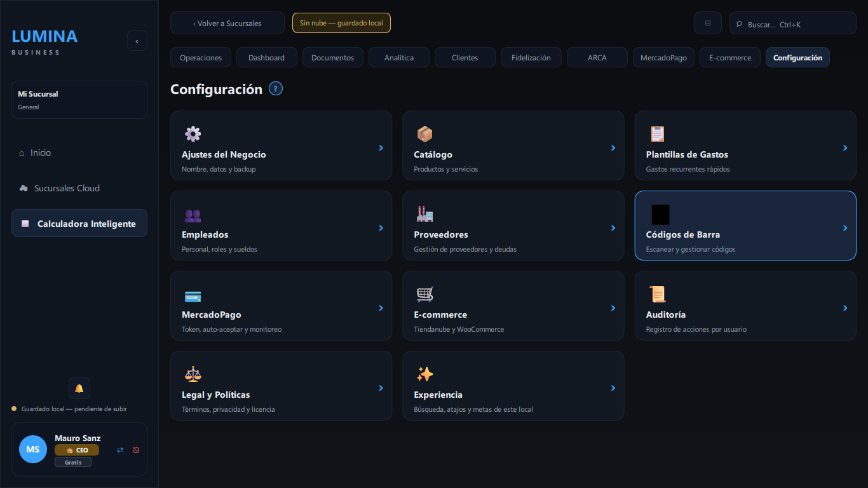The width and height of the screenshot is (868, 488).
Task: Click the scroll icon on the Auditoría card
Action: 657,294
